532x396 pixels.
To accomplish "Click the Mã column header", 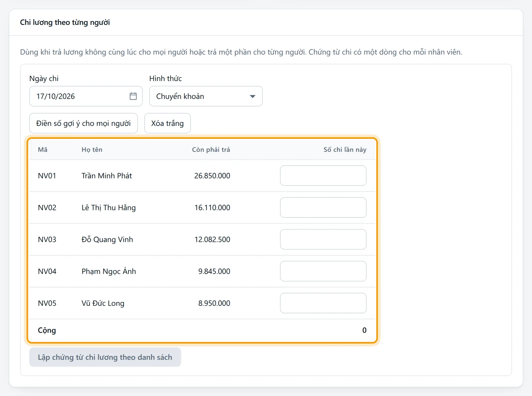I will pyautogui.click(x=43, y=149).
